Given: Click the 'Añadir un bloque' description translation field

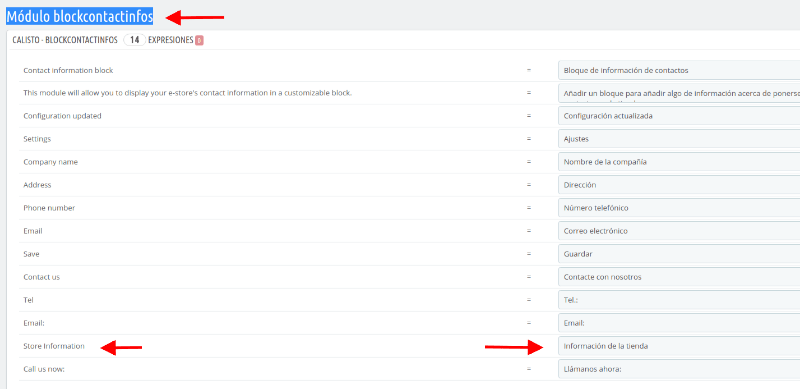Looking at the screenshot, I should 679,93.
